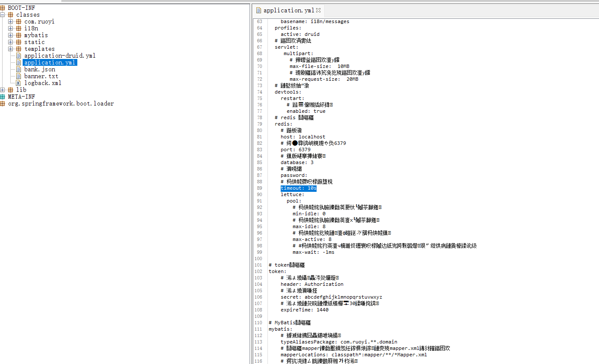Click the 'expireTime: 1440' line
This screenshot has height=364, width=599.
(305, 310)
